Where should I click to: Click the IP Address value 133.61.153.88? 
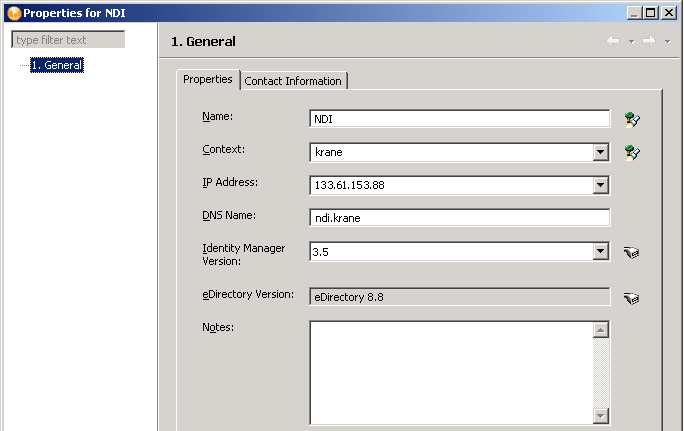(x=349, y=185)
